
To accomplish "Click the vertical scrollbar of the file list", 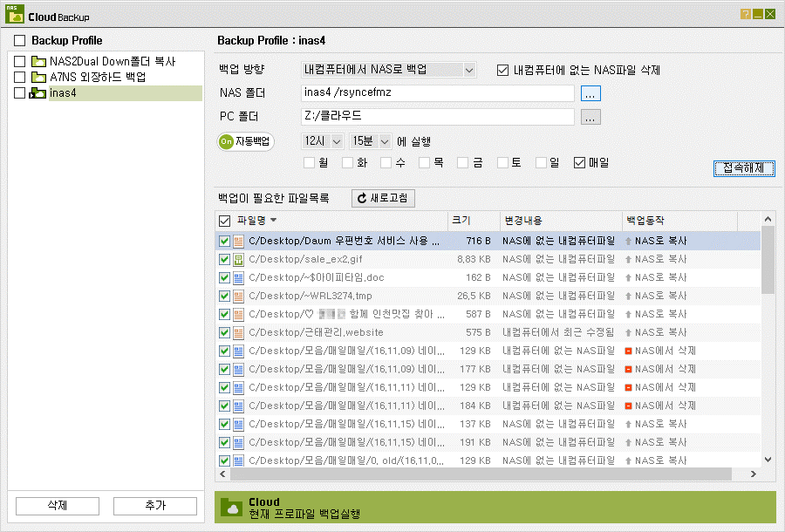I will point(768,340).
